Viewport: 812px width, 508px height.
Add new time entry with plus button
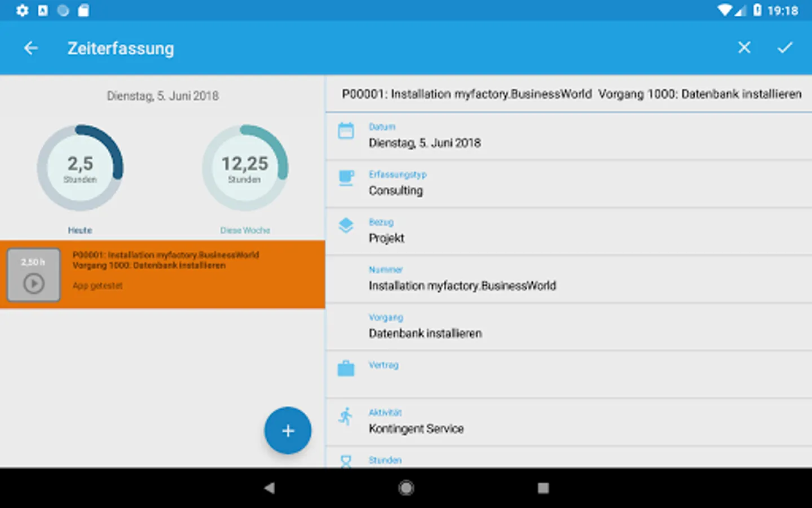[288, 431]
